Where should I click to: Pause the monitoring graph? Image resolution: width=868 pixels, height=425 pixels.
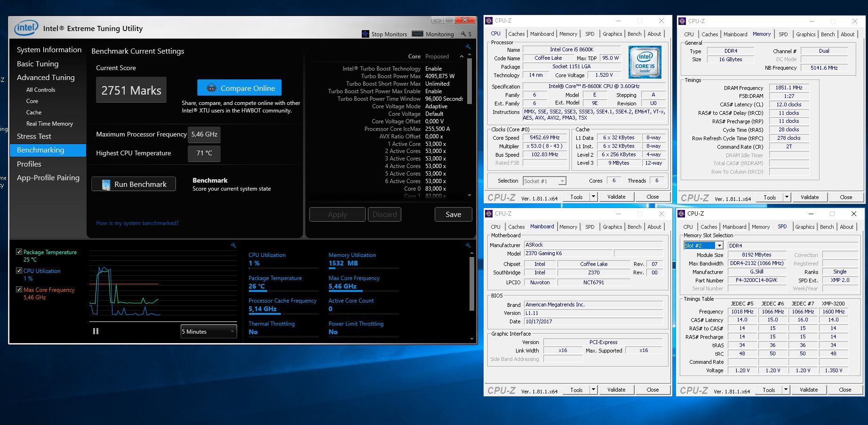click(96, 331)
